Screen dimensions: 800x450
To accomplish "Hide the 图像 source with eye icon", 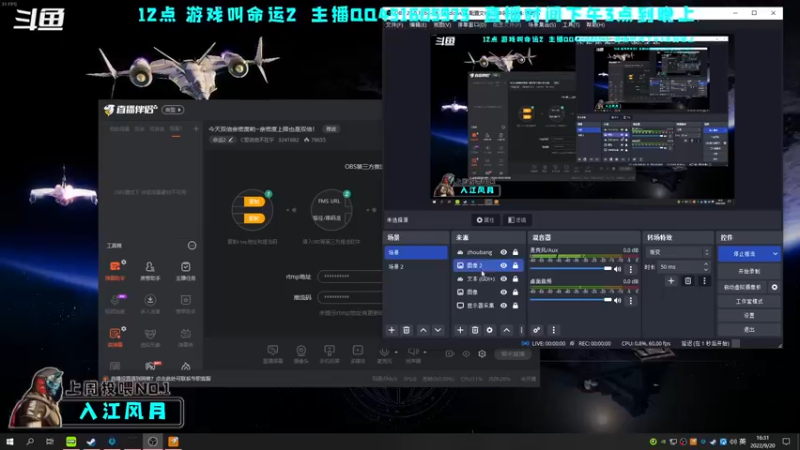I will pyautogui.click(x=504, y=292).
